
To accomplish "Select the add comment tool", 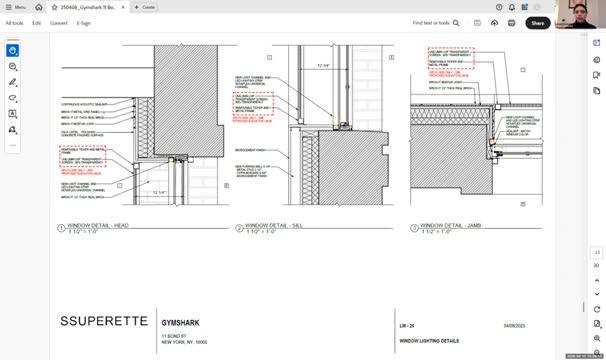I will tap(12, 67).
